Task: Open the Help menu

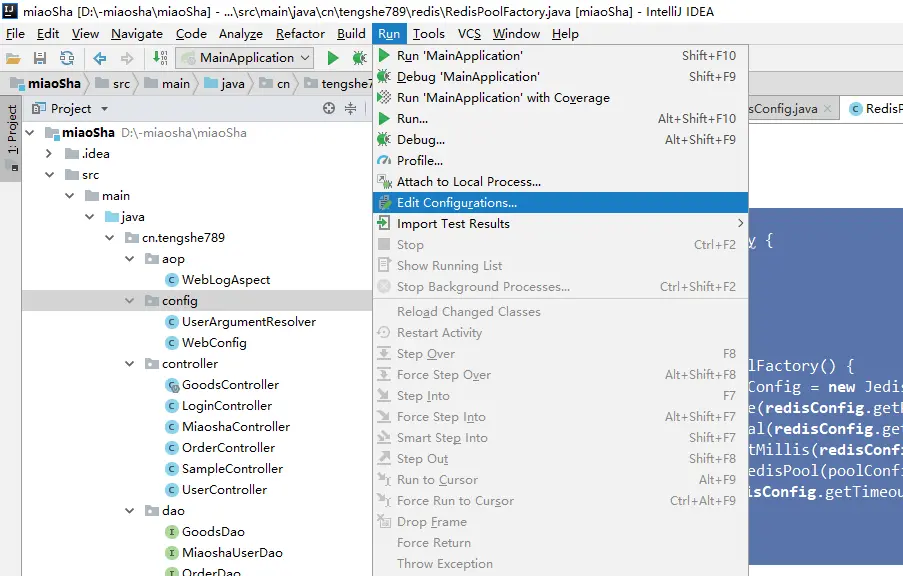Action: [565, 34]
